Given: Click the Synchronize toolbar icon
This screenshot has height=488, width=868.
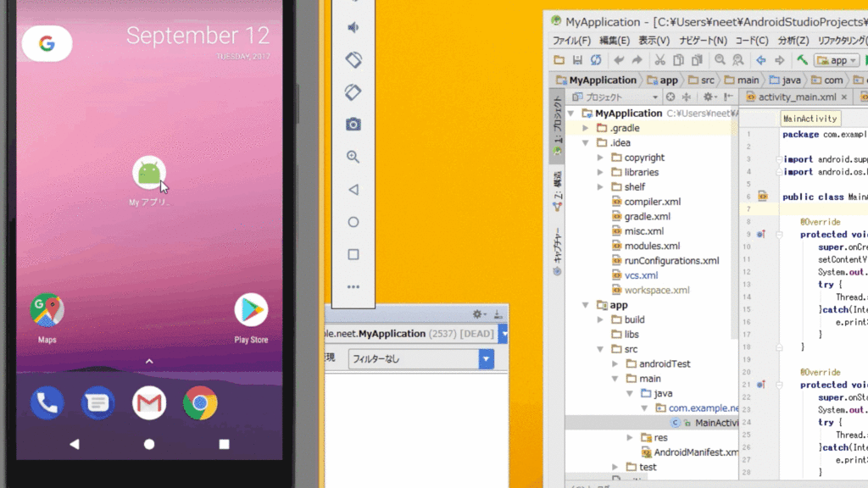Looking at the screenshot, I should (596, 60).
